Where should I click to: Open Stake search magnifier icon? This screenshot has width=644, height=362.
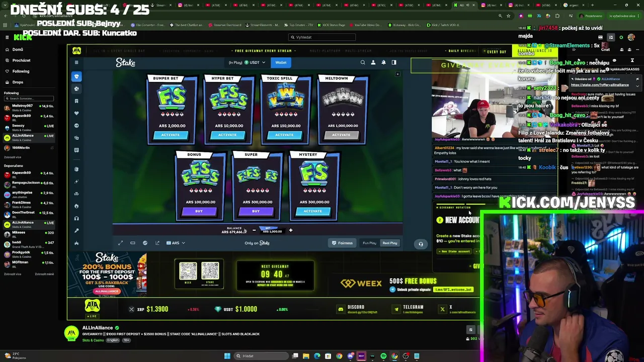coord(363,62)
